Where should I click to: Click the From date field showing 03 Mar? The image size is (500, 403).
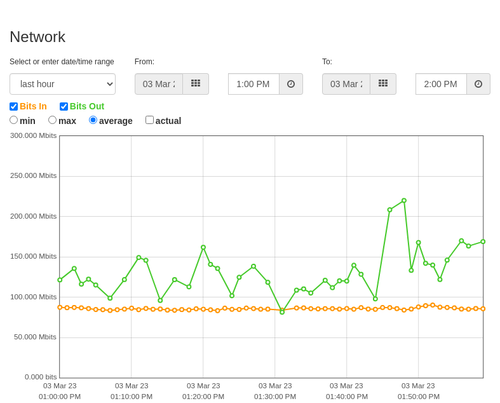pos(159,84)
